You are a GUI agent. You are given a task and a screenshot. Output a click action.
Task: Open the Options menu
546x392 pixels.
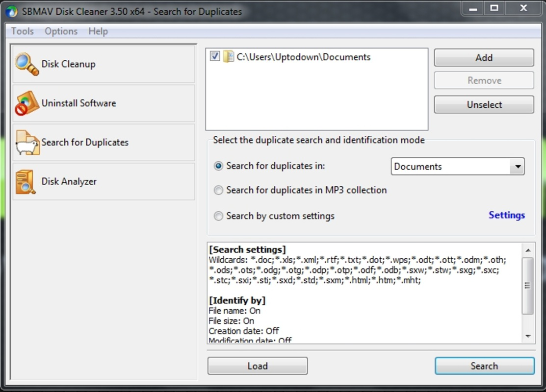pos(61,31)
